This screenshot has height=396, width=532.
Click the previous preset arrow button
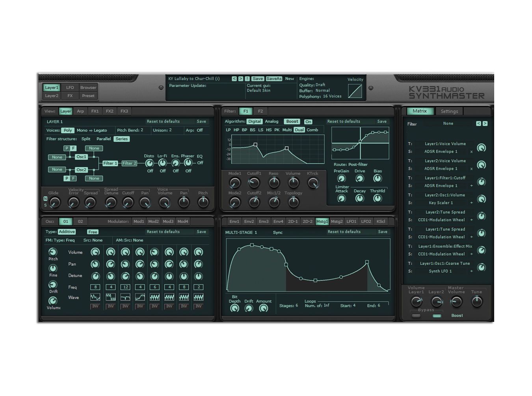234,79
